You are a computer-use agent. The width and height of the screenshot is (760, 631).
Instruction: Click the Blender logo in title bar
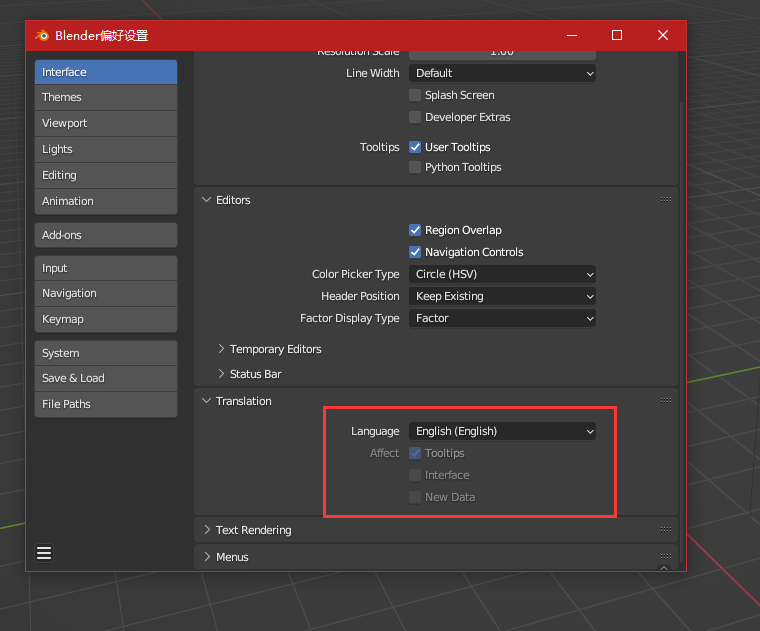42,35
